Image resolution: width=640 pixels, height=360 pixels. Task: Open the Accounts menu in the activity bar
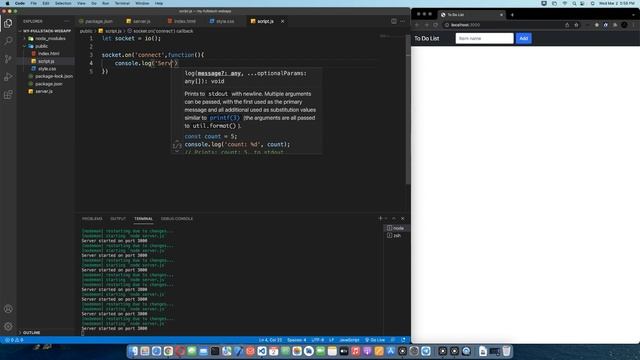point(8,309)
